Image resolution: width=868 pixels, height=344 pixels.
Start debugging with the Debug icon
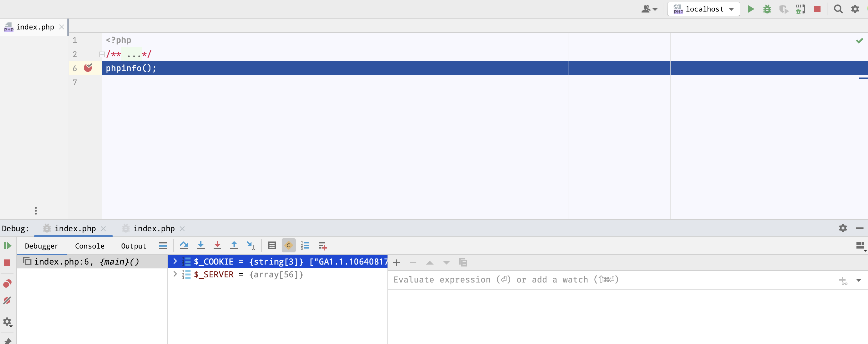tap(767, 9)
